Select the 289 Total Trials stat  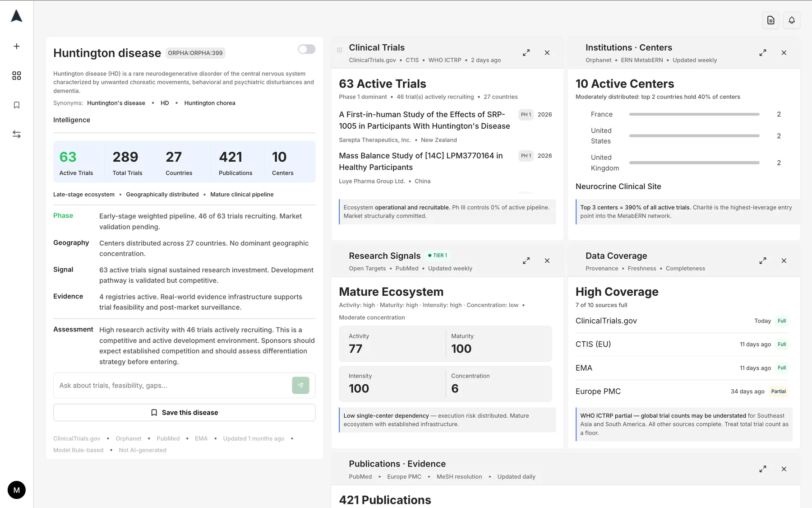pos(127,162)
